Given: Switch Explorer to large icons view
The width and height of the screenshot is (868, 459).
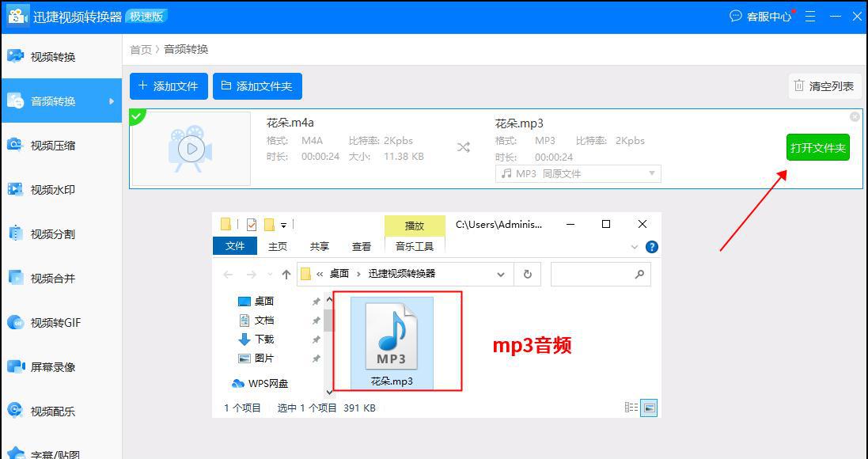Looking at the screenshot, I should pos(650,408).
